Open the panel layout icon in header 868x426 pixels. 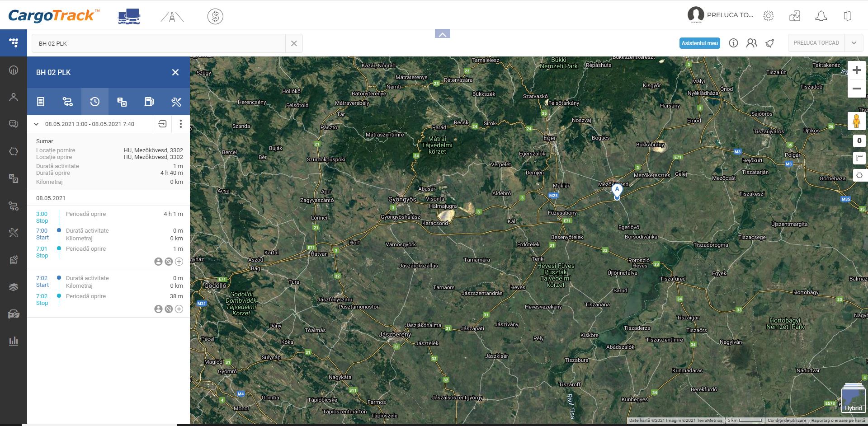(x=848, y=16)
